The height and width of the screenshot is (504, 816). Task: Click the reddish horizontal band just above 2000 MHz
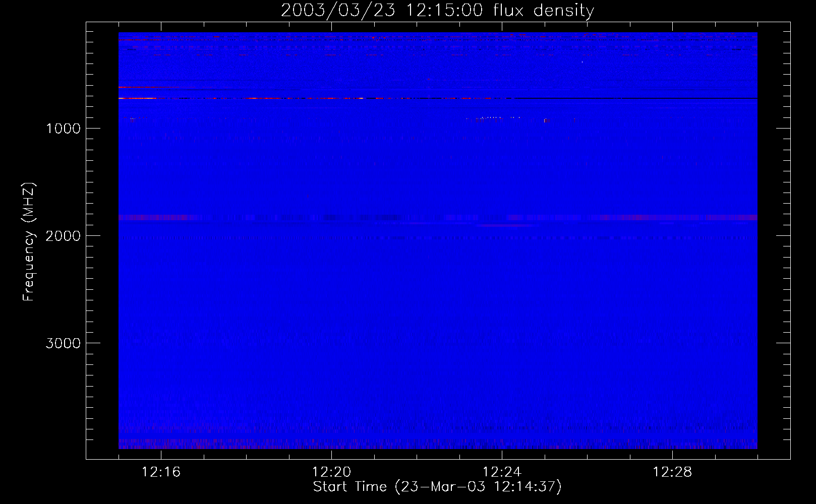tap(438, 218)
